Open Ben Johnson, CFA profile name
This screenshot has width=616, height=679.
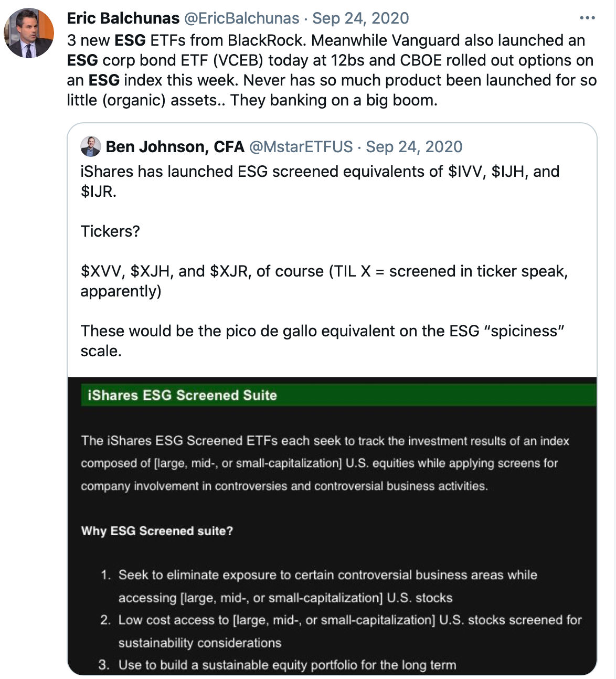pos(175,147)
